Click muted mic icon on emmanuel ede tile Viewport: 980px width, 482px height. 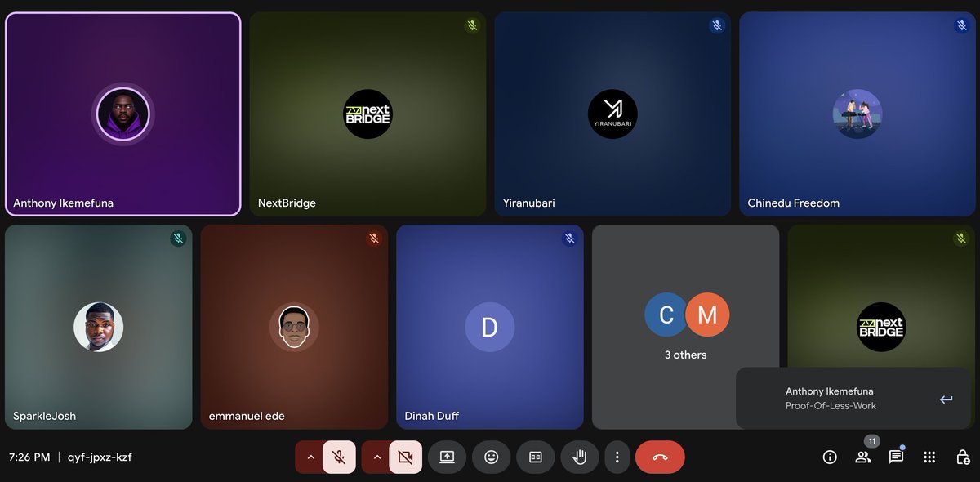point(374,239)
